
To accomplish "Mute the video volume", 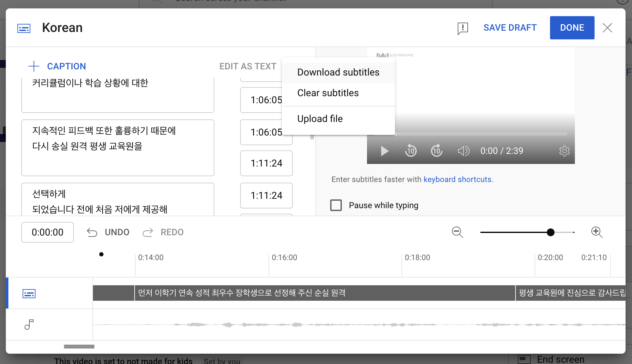I will tap(464, 151).
